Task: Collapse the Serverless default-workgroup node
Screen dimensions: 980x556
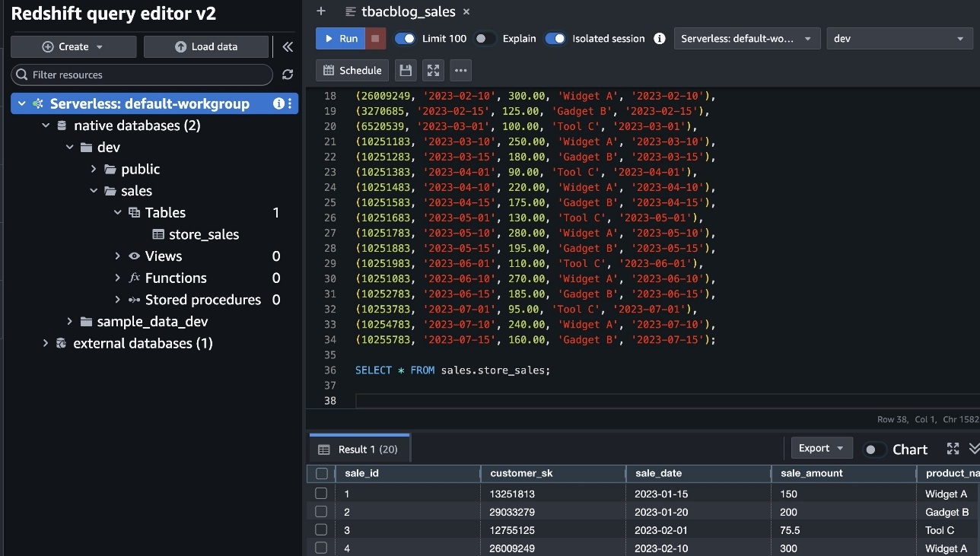Action: (21, 103)
